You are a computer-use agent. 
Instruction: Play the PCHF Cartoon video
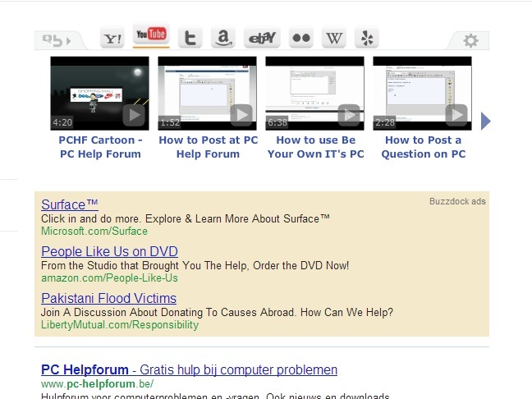(134, 116)
